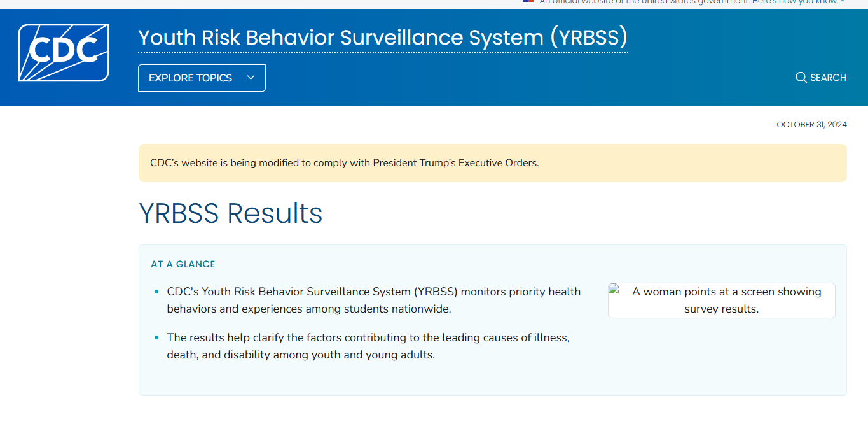Click the CDC logo

point(64,53)
